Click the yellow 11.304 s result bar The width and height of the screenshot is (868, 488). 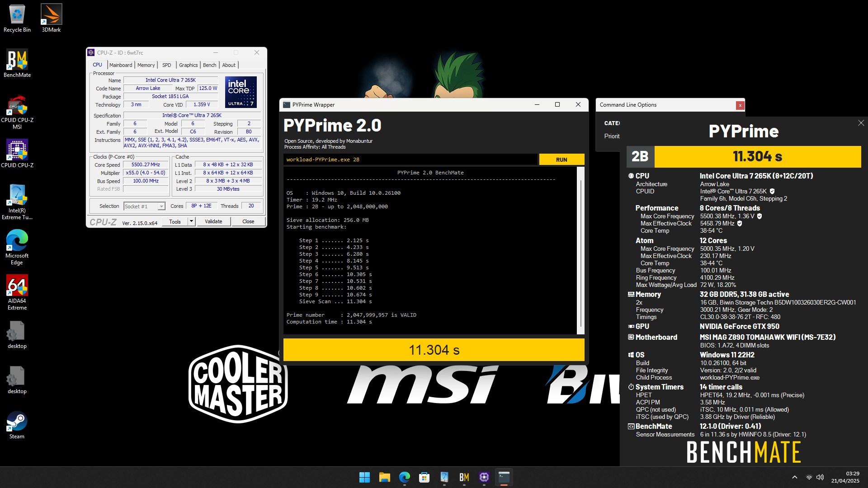pyautogui.click(x=434, y=350)
